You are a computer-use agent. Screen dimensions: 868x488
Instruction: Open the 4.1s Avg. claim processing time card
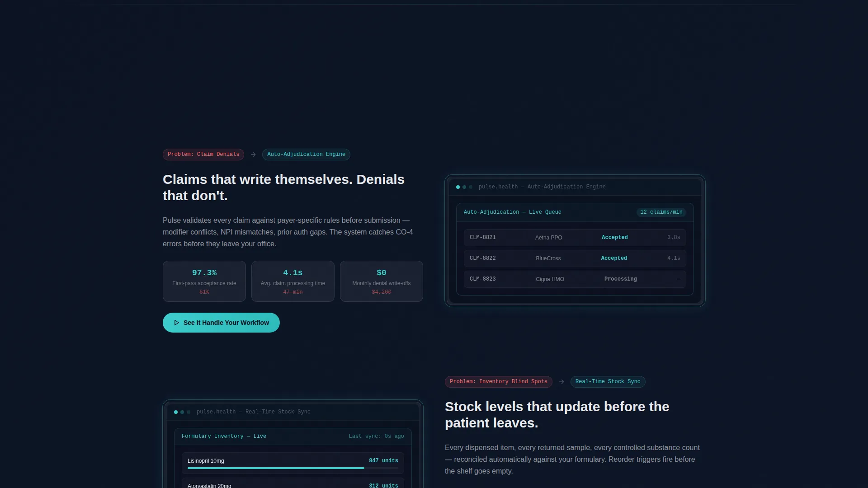click(x=293, y=281)
